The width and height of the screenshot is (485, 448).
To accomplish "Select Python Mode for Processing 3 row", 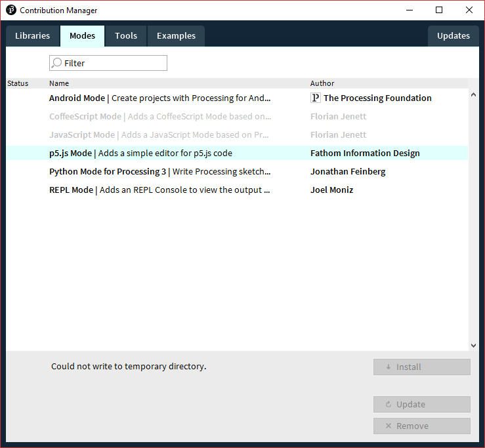I will pyautogui.click(x=237, y=172).
